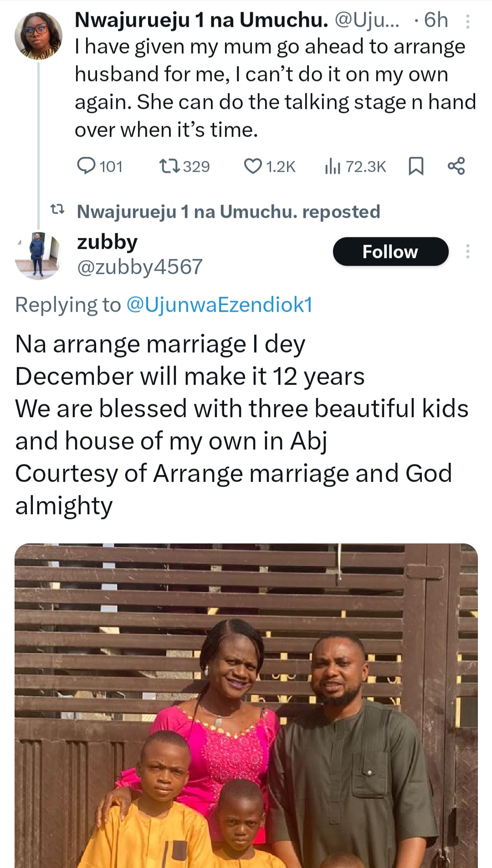Tap the zubby display name
492x868 pixels.
click(x=107, y=242)
